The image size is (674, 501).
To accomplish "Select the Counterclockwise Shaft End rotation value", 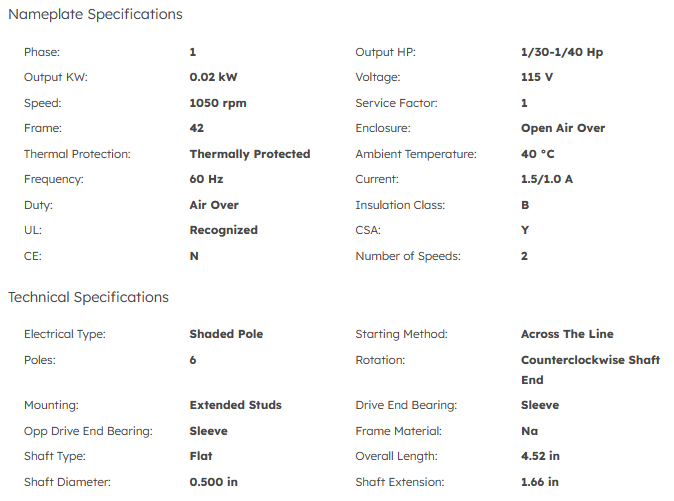I will click(x=590, y=369).
